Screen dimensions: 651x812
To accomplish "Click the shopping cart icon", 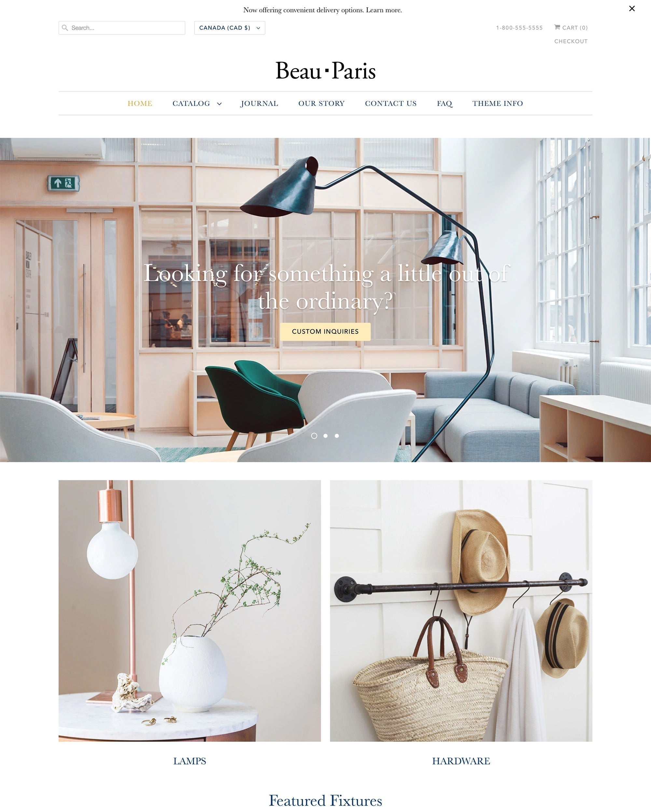I will [x=557, y=27].
